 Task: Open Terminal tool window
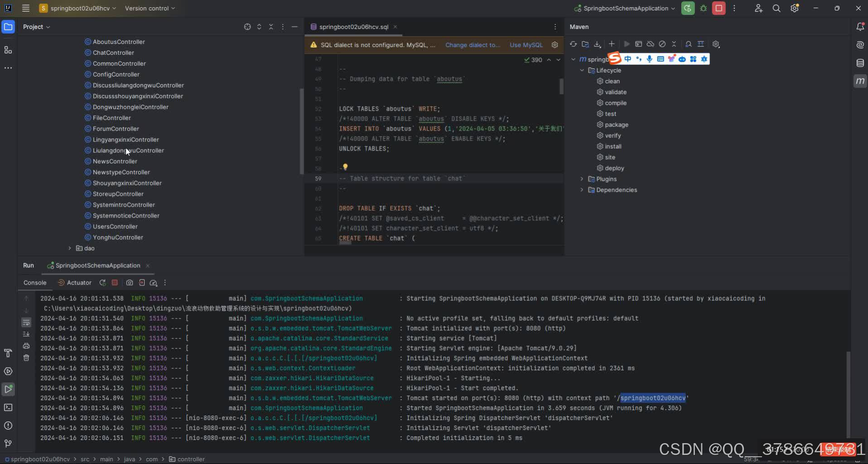pyautogui.click(x=8, y=407)
